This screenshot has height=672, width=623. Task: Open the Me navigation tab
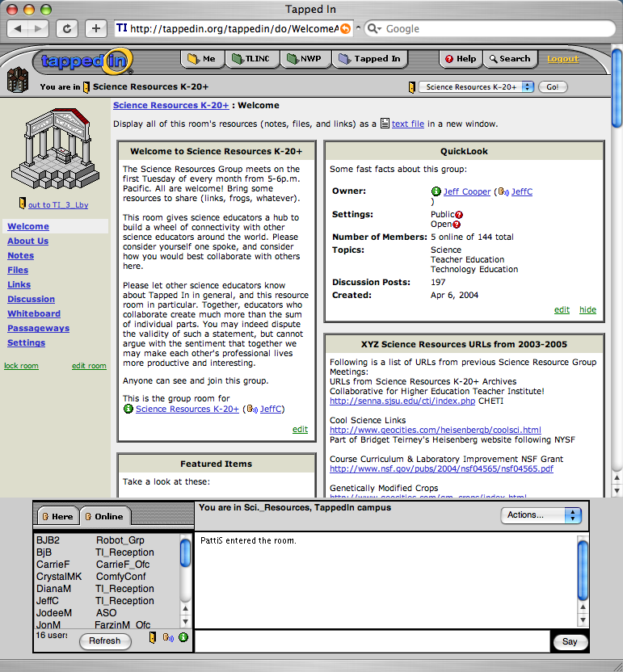[202, 59]
